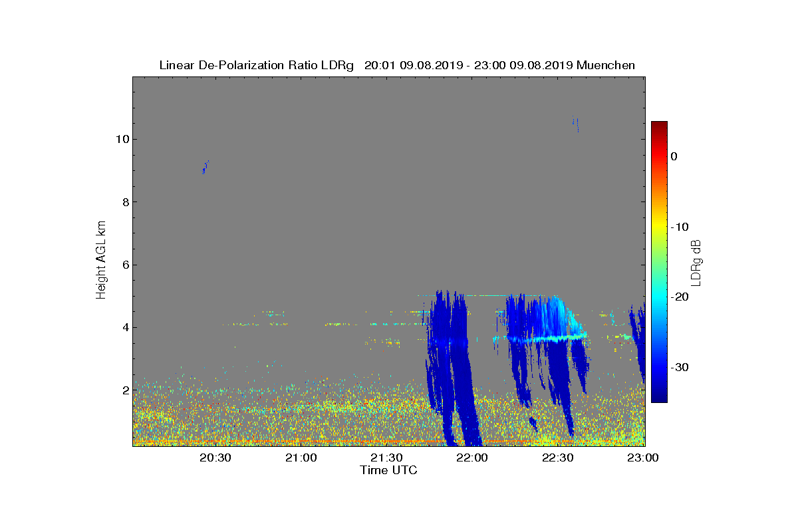798x532 pixels.
Task: Click the 'LDRg dB' colorbar label
Action: pos(696,262)
